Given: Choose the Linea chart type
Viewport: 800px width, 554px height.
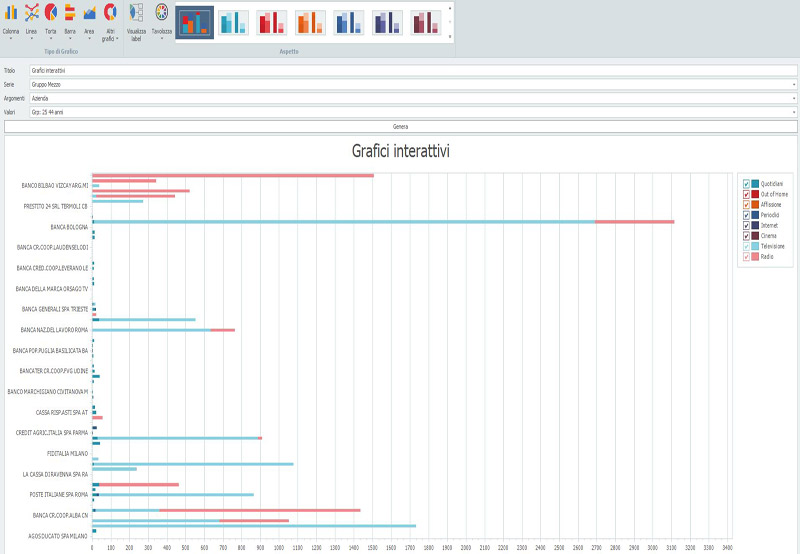Looking at the screenshot, I should pyautogui.click(x=31, y=18).
